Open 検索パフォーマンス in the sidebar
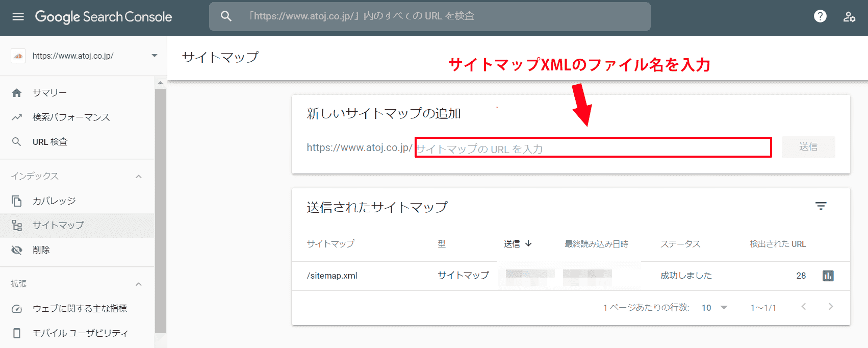 tap(77, 117)
